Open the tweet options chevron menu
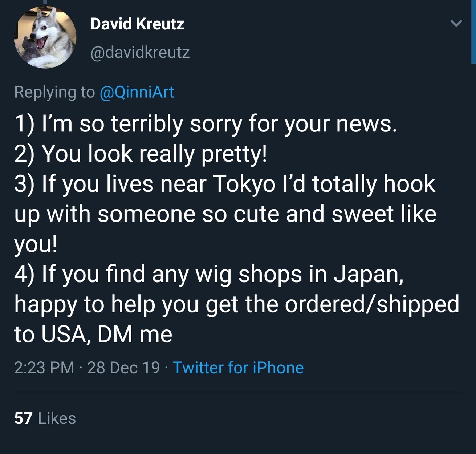The width and height of the screenshot is (476, 454). (x=456, y=24)
